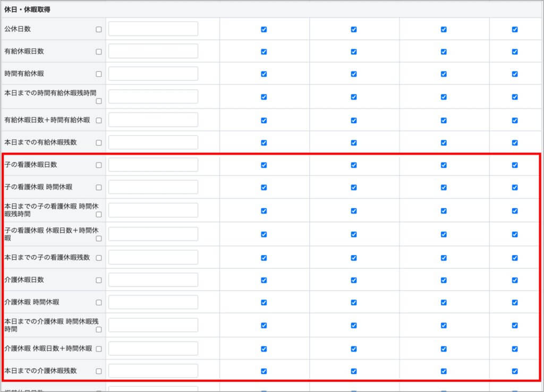Click the text field in 公休日数 row
Viewport: 544px width, 392px height.
coord(153,29)
